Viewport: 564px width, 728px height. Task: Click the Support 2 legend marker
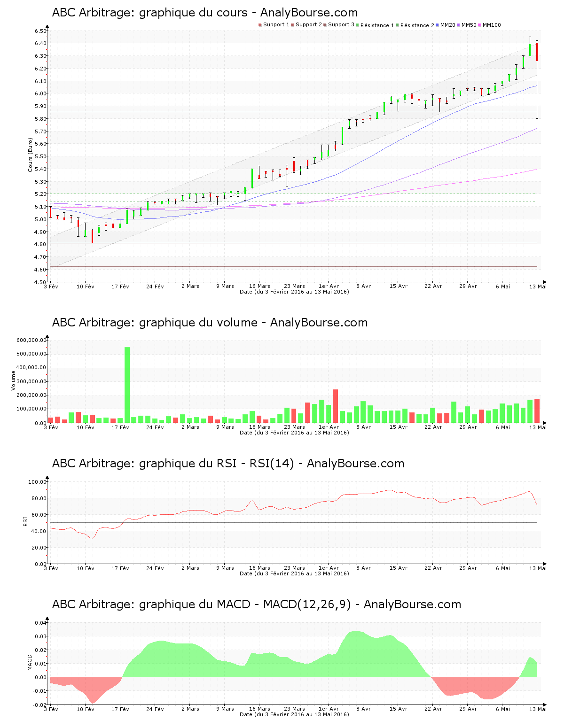[293, 24]
